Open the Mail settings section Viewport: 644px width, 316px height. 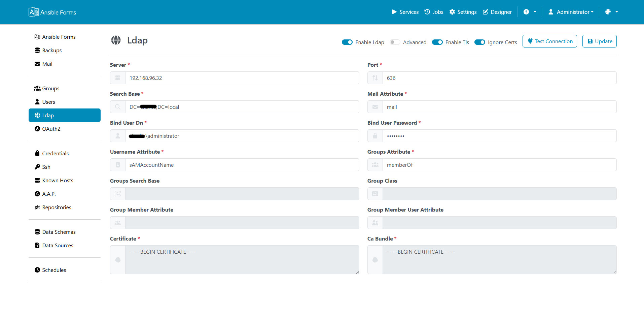point(47,64)
